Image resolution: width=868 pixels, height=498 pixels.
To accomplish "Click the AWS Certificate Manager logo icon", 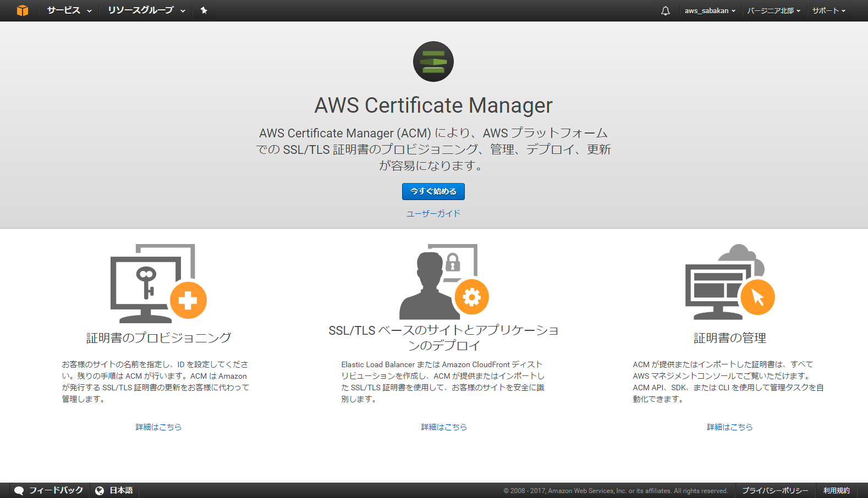I will pyautogui.click(x=433, y=62).
